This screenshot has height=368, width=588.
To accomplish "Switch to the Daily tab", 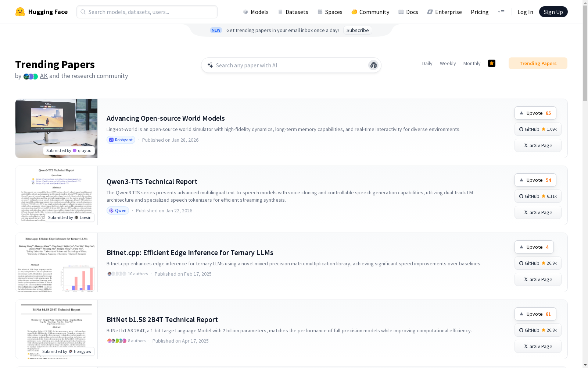I will pyautogui.click(x=427, y=63).
